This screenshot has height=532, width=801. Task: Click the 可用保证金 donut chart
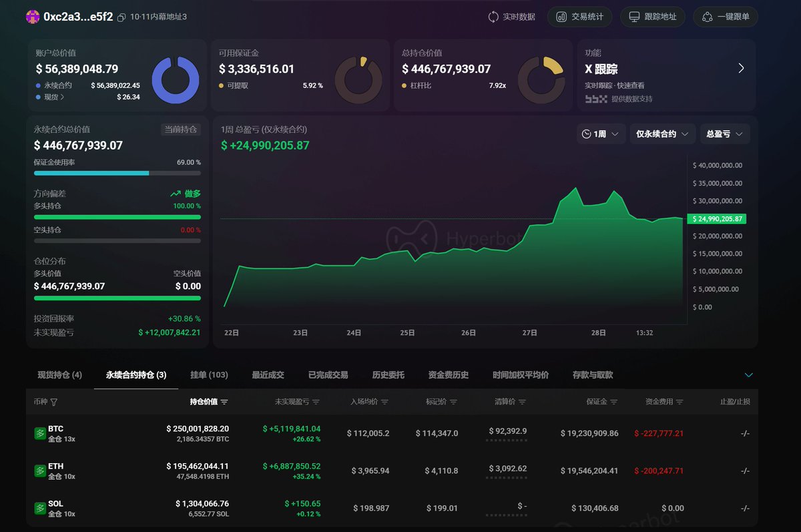click(358, 80)
